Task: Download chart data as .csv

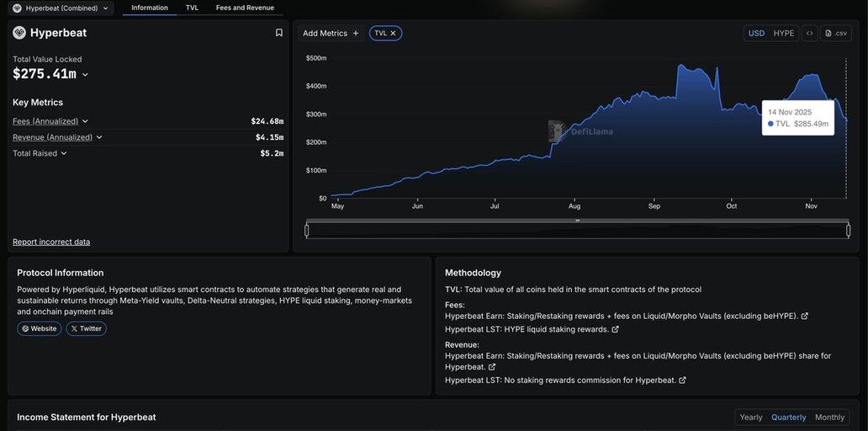Action: pos(836,34)
